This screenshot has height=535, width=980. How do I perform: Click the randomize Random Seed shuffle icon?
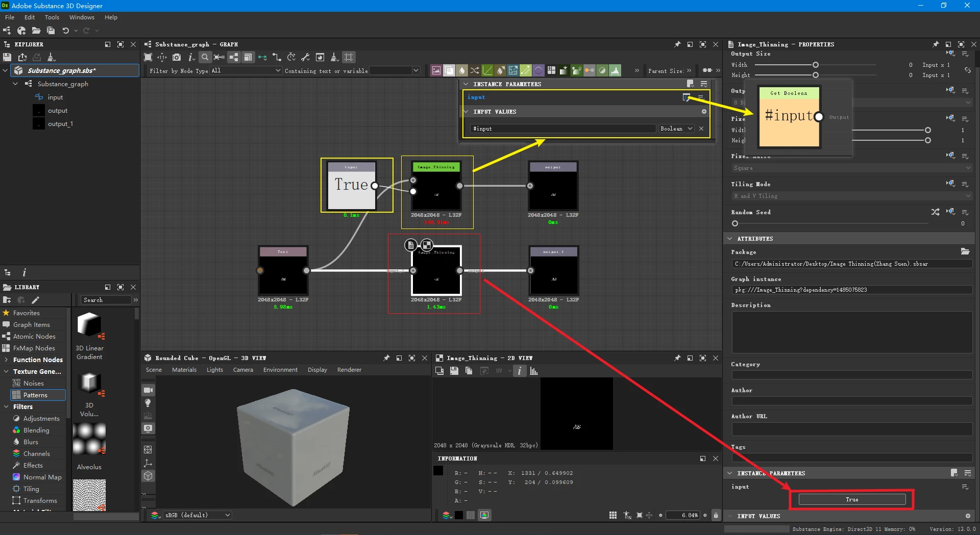(x=935, y=212)
